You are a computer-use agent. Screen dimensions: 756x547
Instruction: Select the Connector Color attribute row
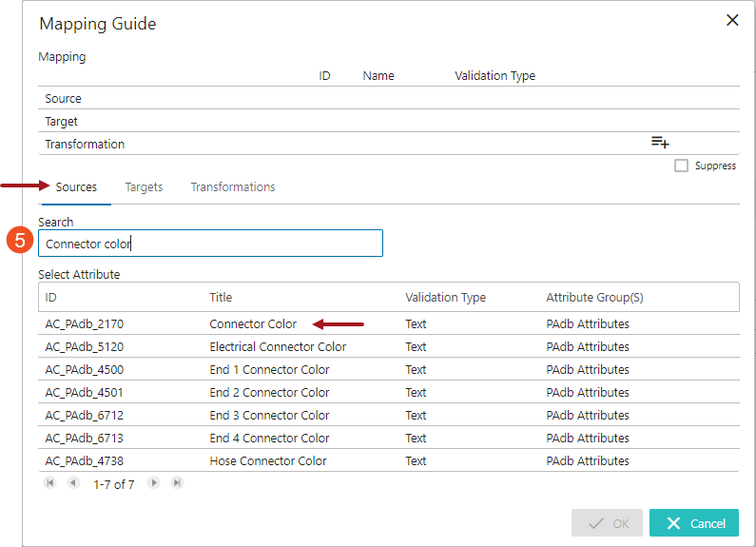[253, 324]
